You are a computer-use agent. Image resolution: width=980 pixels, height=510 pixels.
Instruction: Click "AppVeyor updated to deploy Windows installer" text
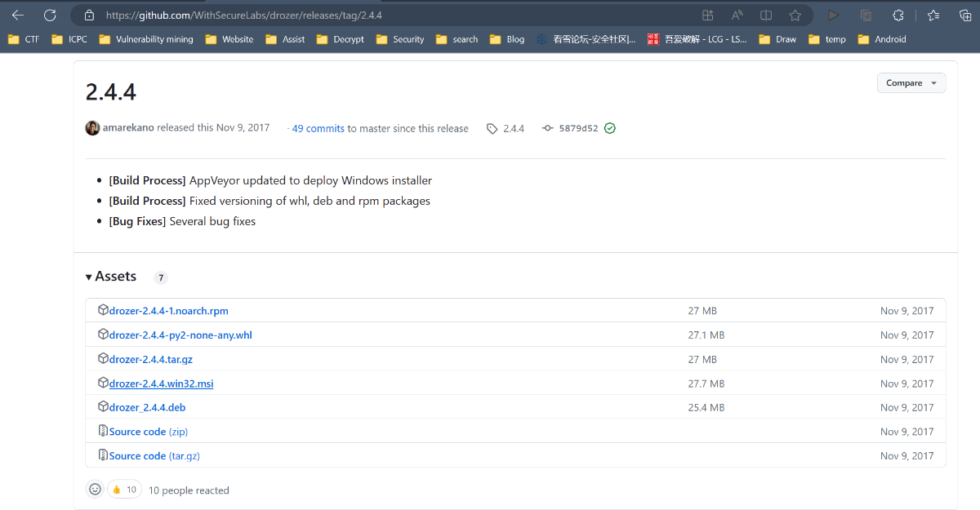coord(311,180)
